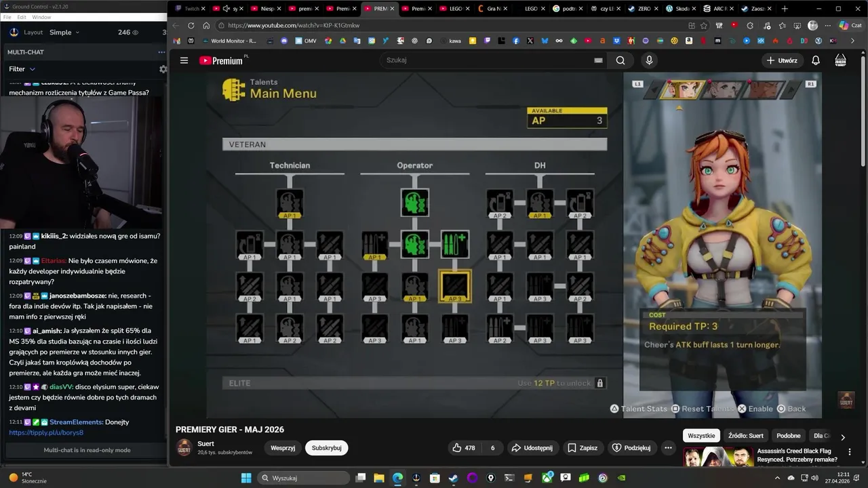Open the tipply.pl/u/borys8 link in chat
Viewport: 868px width, 488px height.
[x=46, y=432]
